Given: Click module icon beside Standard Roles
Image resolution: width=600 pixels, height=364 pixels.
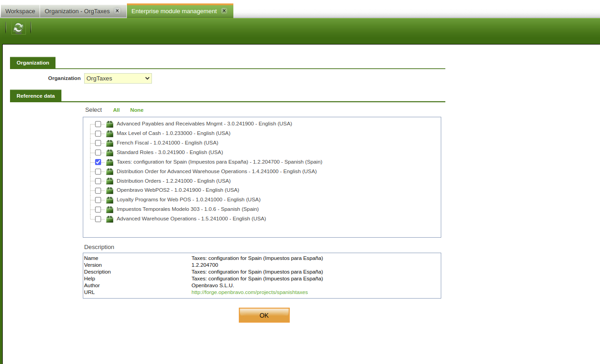Looking at the screenshot, I should (x=110, y=153).
